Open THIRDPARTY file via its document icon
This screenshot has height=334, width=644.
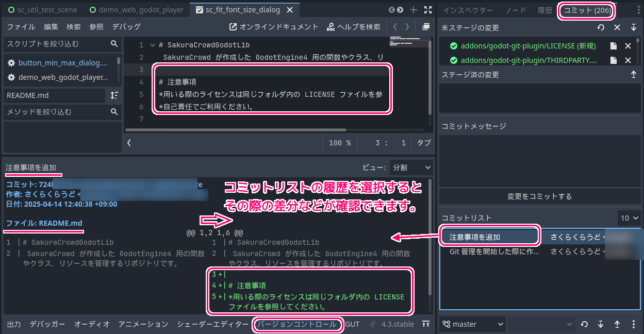614,60
